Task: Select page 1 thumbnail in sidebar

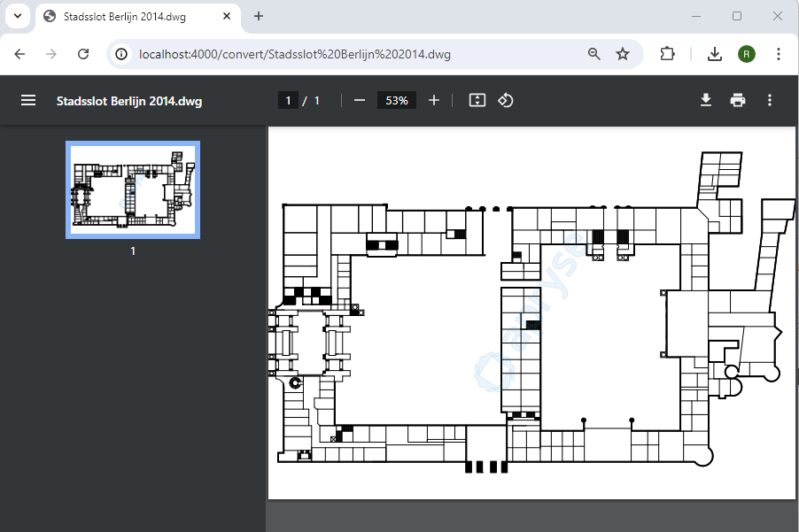Action: (x=133, y=190)
